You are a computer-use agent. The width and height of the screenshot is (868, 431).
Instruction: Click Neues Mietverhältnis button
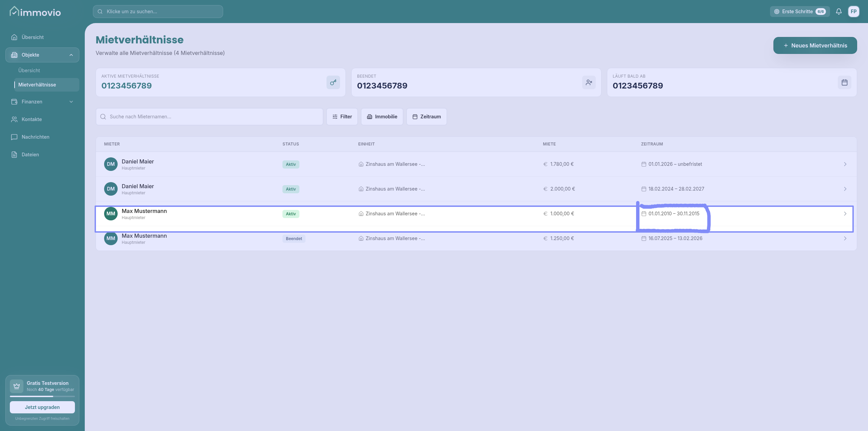click(x=815, y=45)
